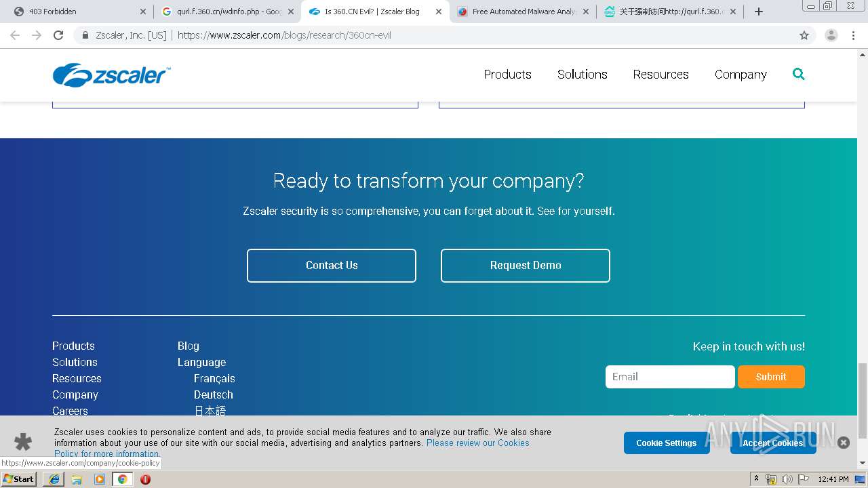Viewport: 868px width, 488px height.
Task: Open the Solutions nav menu
Action: click(x=583, y=75)
